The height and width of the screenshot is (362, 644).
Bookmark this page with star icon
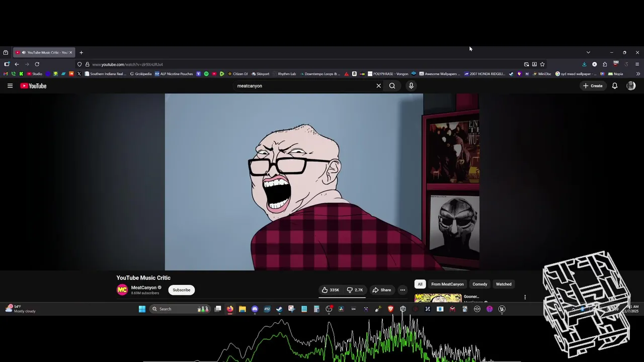click(542, 64)
